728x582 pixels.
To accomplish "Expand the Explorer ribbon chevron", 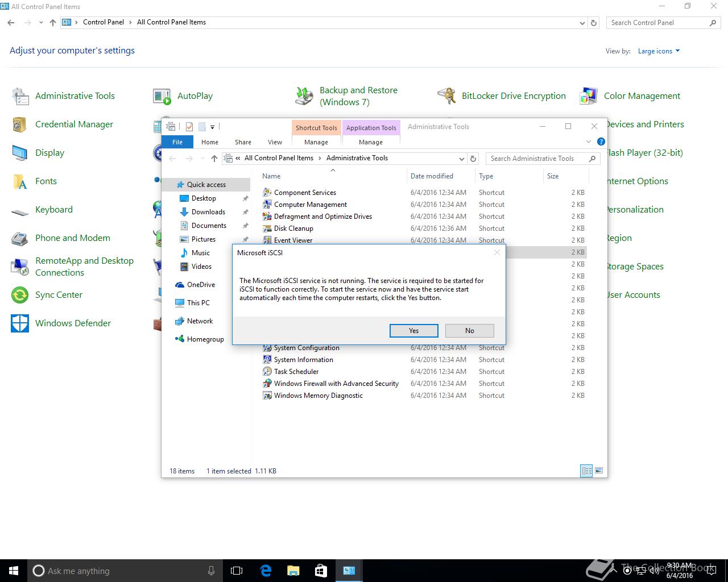I will tap(589, 142).
